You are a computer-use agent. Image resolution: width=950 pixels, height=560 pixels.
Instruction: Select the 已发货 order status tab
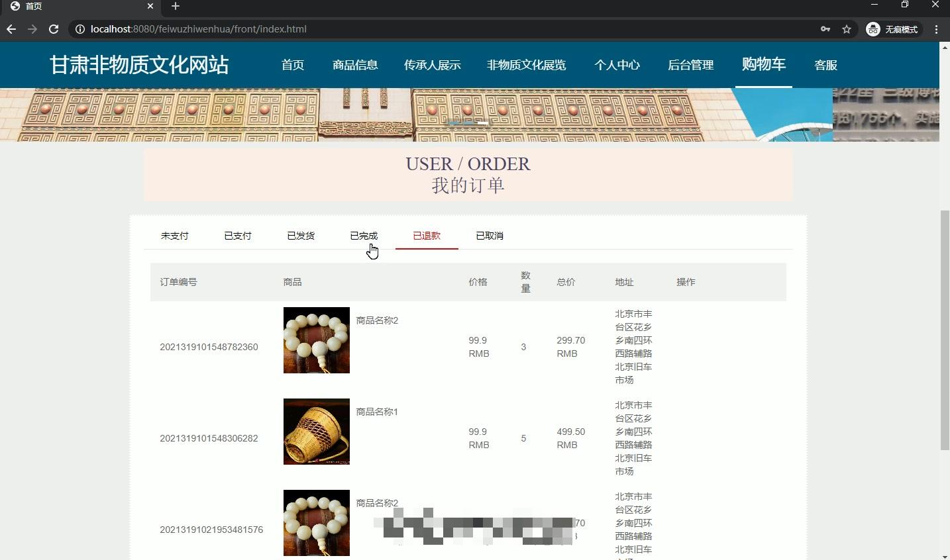pos(300,235)
